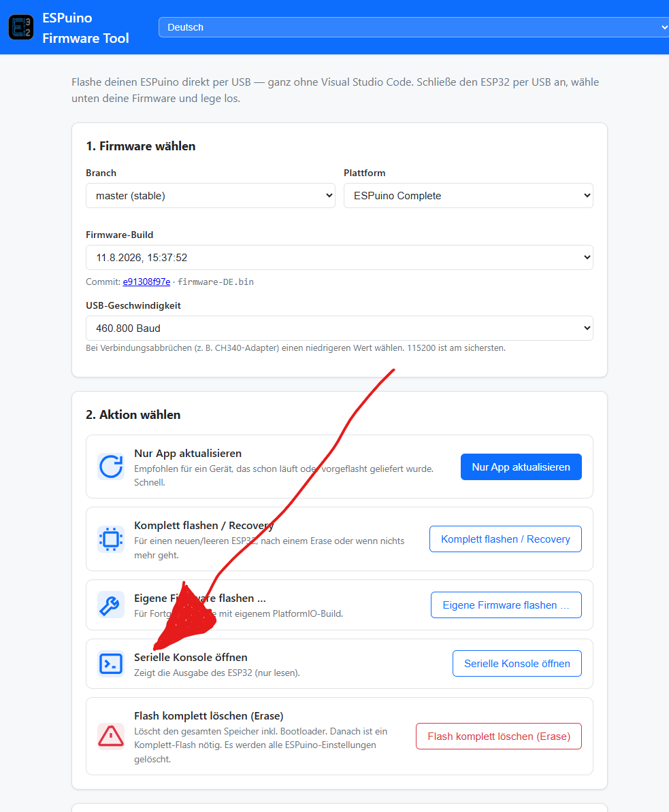Click the Komplett flashen / Recovery button

[x=505, y=539]
